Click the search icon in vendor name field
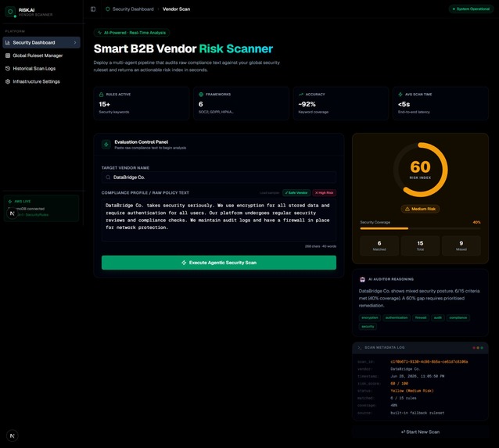 click(x=108, y=177)
